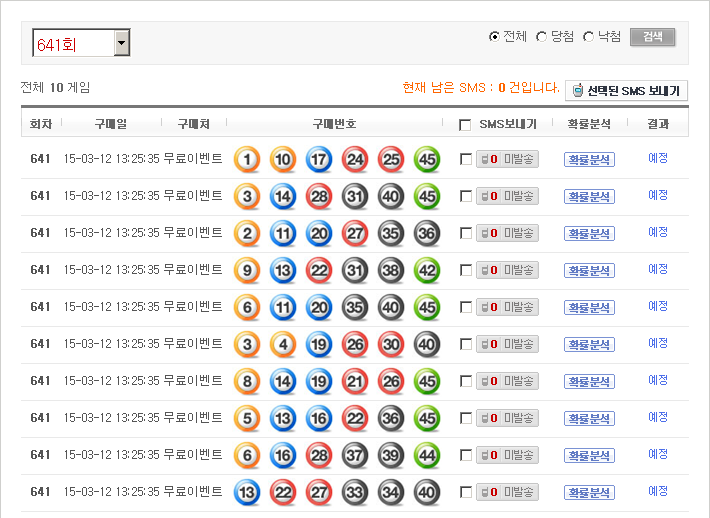Click the 선택된 SMS 보내기 button
Screen dimensions: 710x518
click(x=626, y=91)
